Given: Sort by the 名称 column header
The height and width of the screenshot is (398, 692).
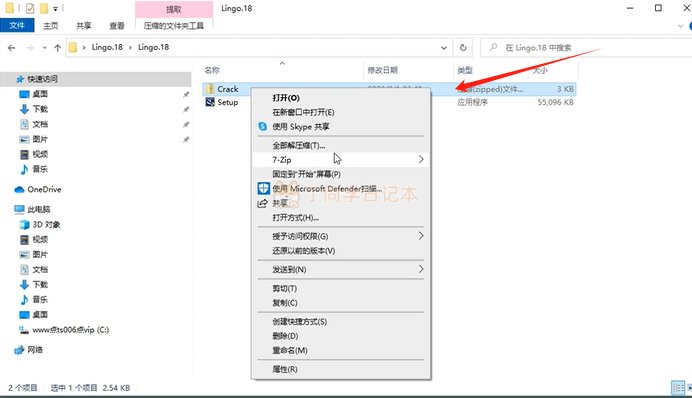Looking at the screenshot, I should click(x=212, y=70).
